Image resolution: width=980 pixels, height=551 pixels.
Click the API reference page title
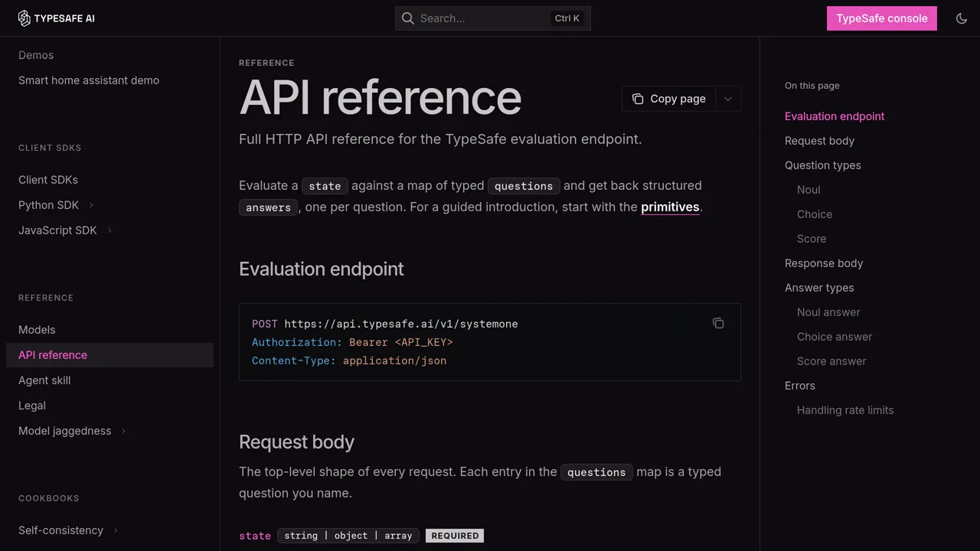(x=381, y=97)
